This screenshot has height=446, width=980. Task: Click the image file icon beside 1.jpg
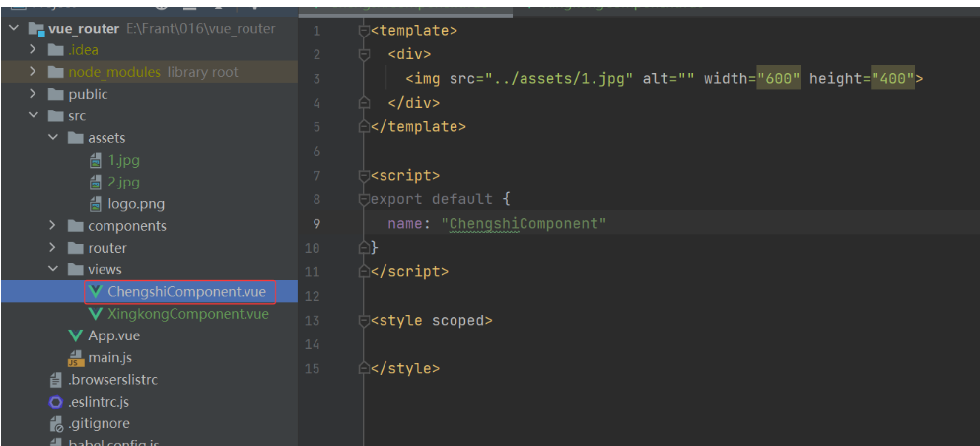coord(96,160)
